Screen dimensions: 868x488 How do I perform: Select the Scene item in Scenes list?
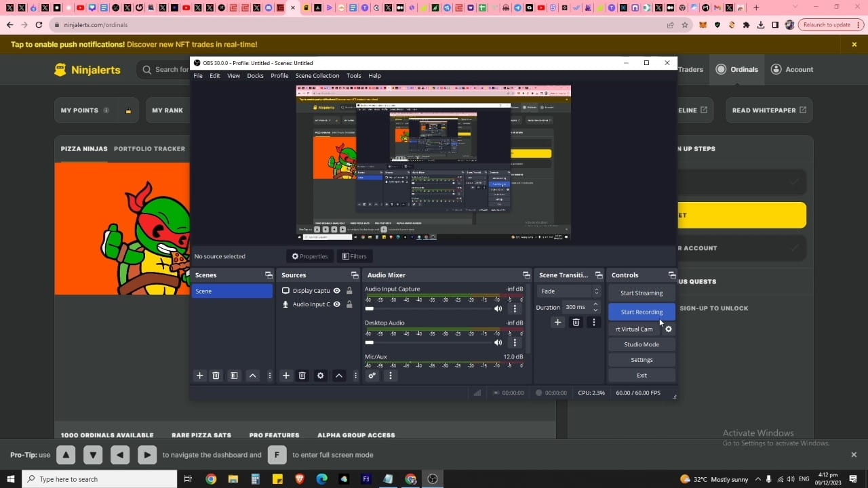(x=232, y=291)
